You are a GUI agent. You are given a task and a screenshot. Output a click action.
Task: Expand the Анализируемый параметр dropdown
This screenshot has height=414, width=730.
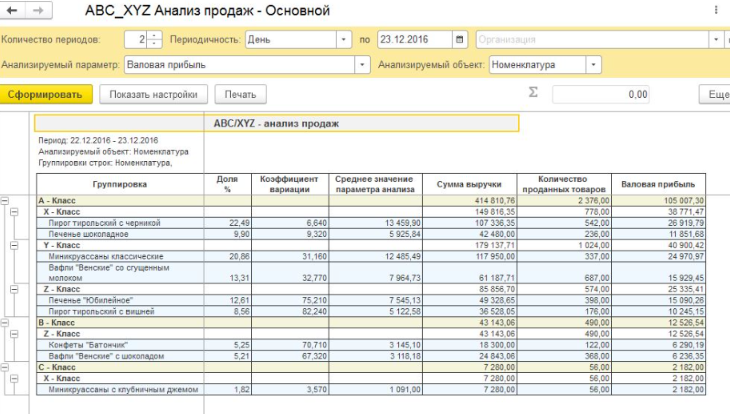362,65
